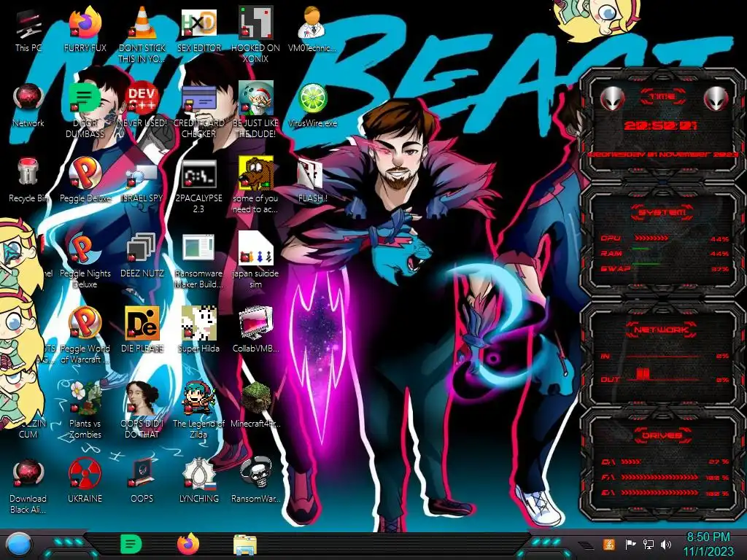Click the C:\ drive usage bar

pos(631,462)
